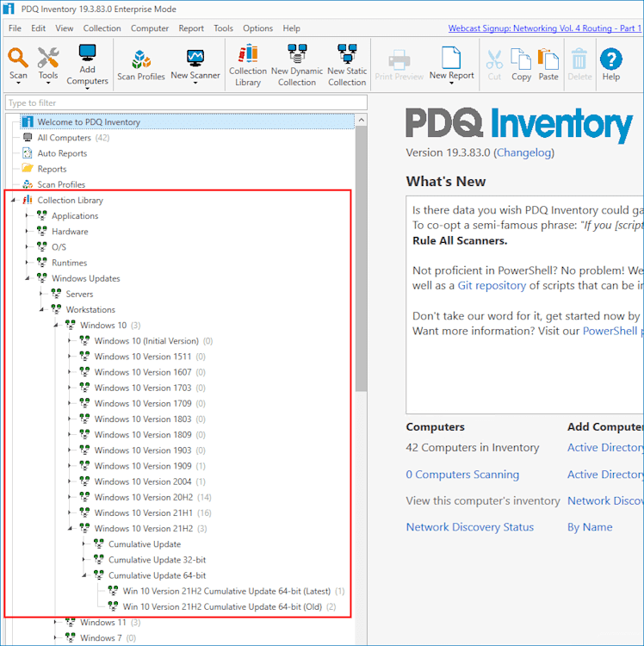
Task: Select Cumulative Update 32-bit collection
Action: click(x=157, y=560)
